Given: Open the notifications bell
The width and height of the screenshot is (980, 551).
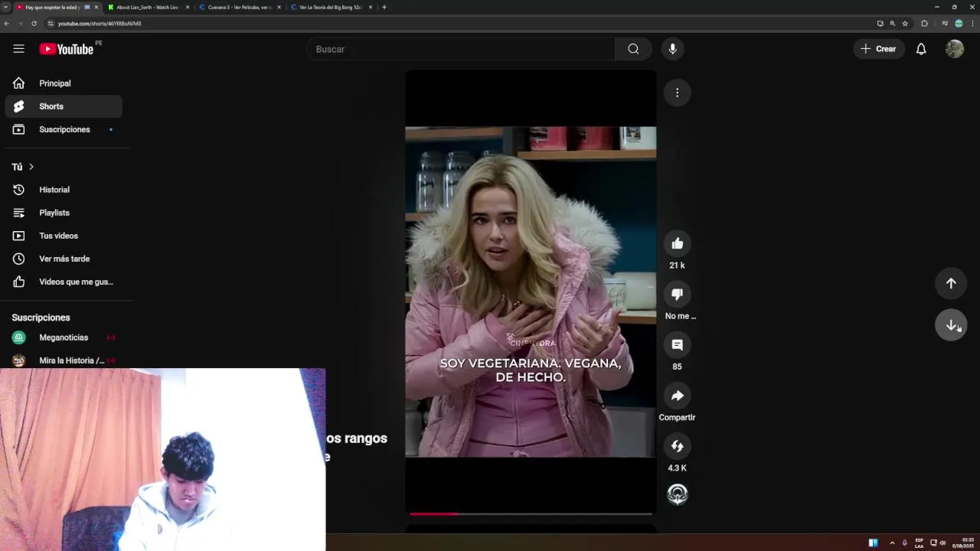Looking at the screenshot, I should (x=921, y=49).
